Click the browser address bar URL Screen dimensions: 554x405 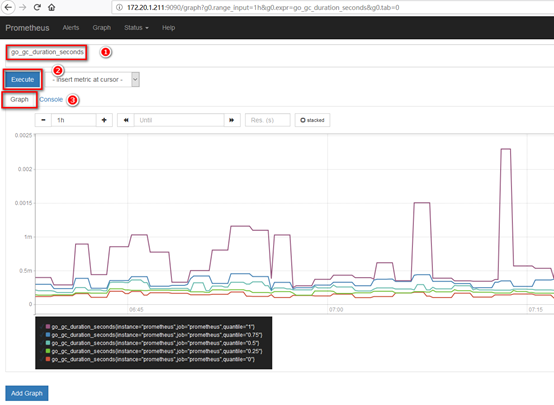263,7
